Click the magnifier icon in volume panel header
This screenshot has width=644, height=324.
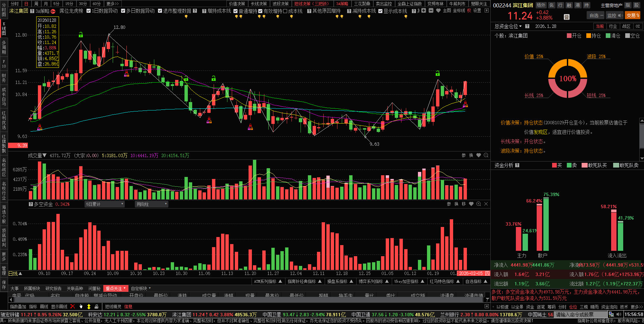tap(486, 155)
